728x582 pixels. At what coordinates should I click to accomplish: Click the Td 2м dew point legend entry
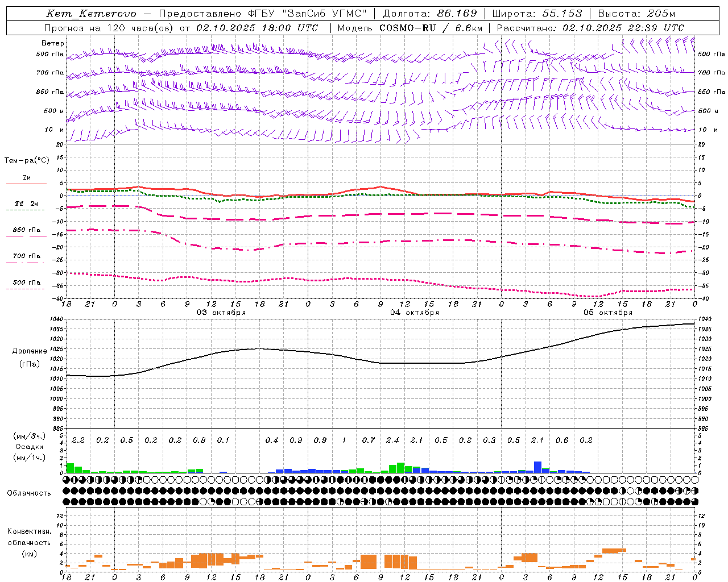27,203
